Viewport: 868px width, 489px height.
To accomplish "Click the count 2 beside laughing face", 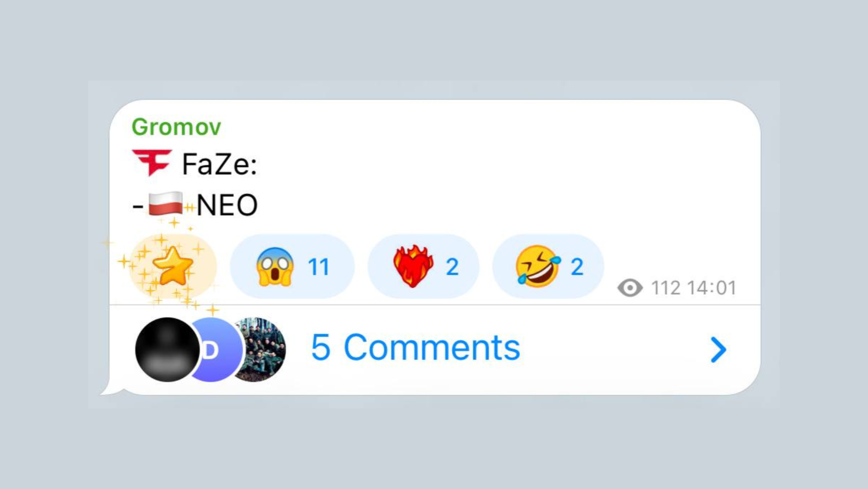I will point(577,267).
